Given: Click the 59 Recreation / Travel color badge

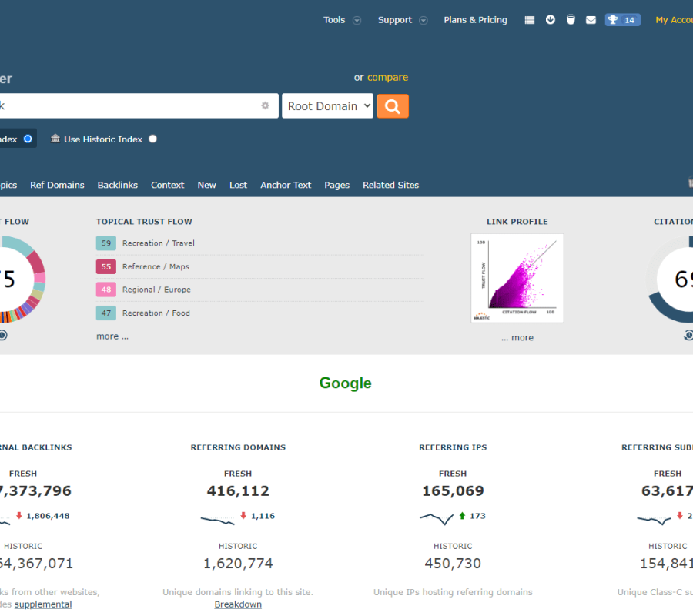Looking at the screenshot, I should (106, 243).
